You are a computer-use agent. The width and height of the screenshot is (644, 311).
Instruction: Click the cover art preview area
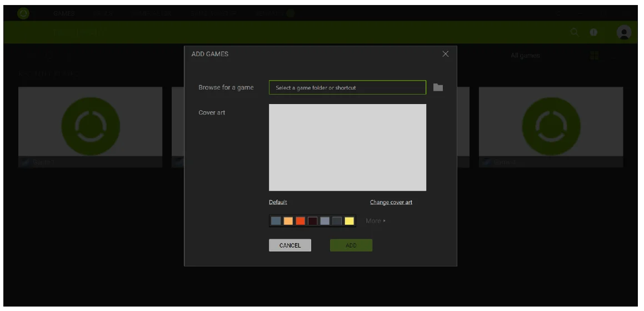click(x=347, y=147)
